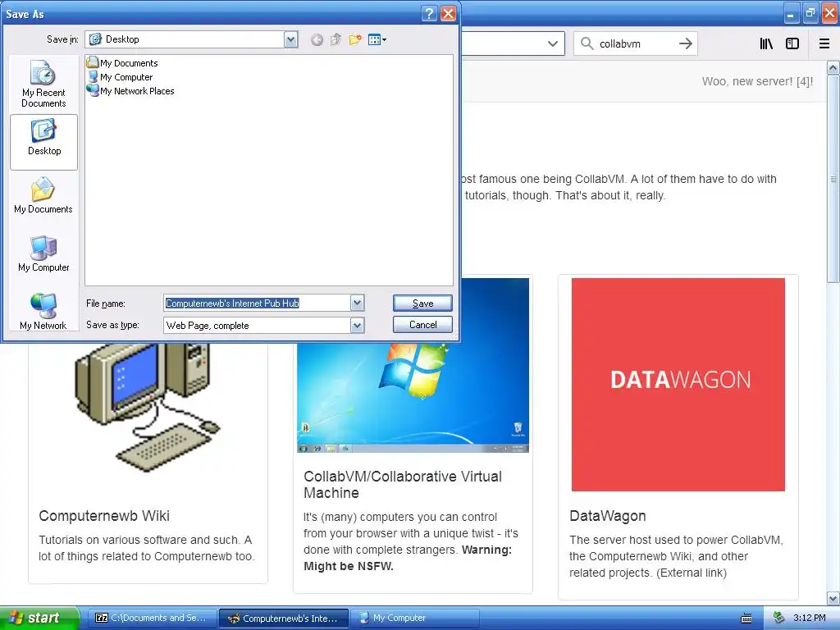
Task: Select My Network Places in file list
Action: tap(131, 91)
